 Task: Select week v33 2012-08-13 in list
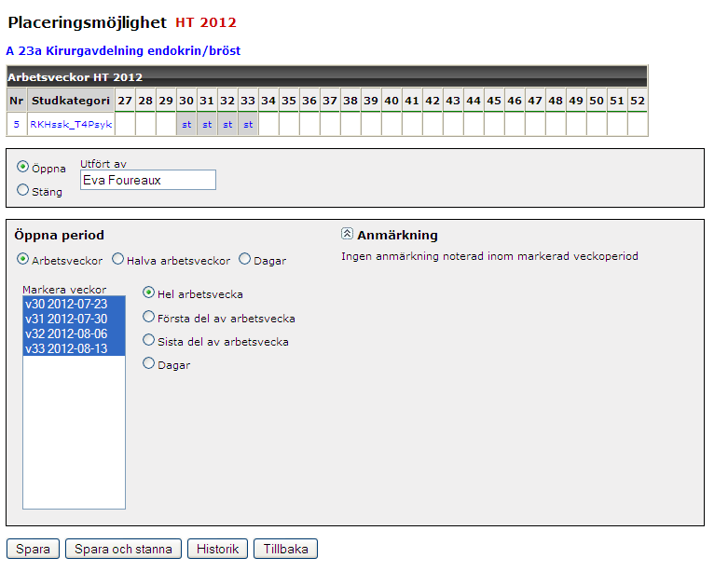click(74, 348)
